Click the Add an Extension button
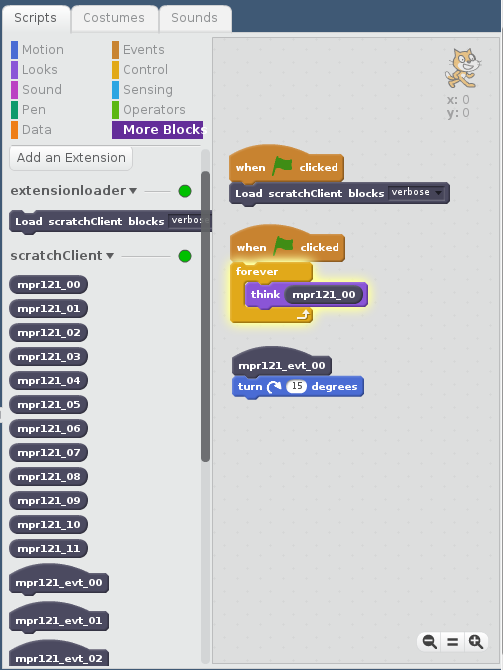The height and width of the screenshot is (670, 503). [71, 158]
